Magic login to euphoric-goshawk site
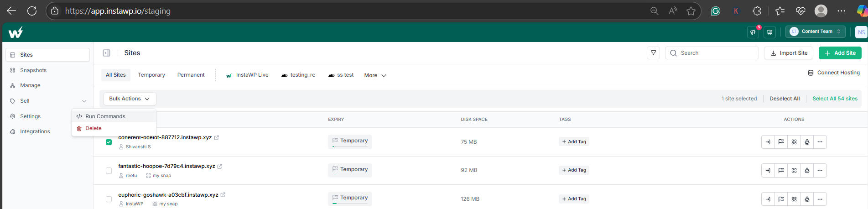Viewport: 868px width, 209px height. (x=768, y=199)
